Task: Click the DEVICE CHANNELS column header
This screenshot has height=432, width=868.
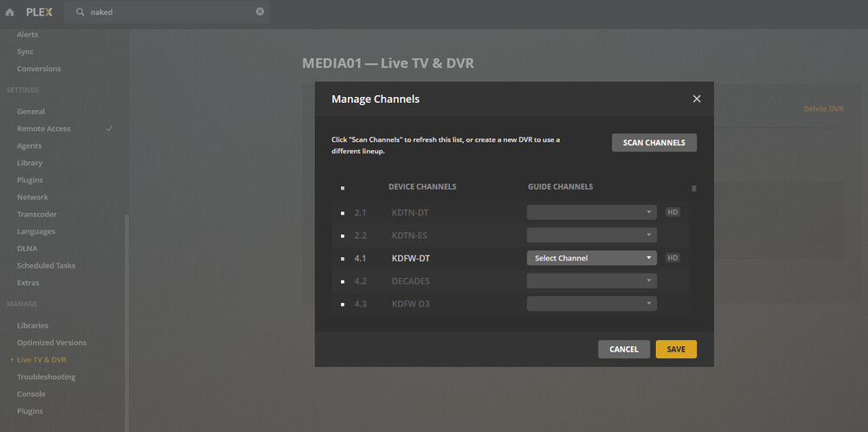Action: [x=422, y=187]
